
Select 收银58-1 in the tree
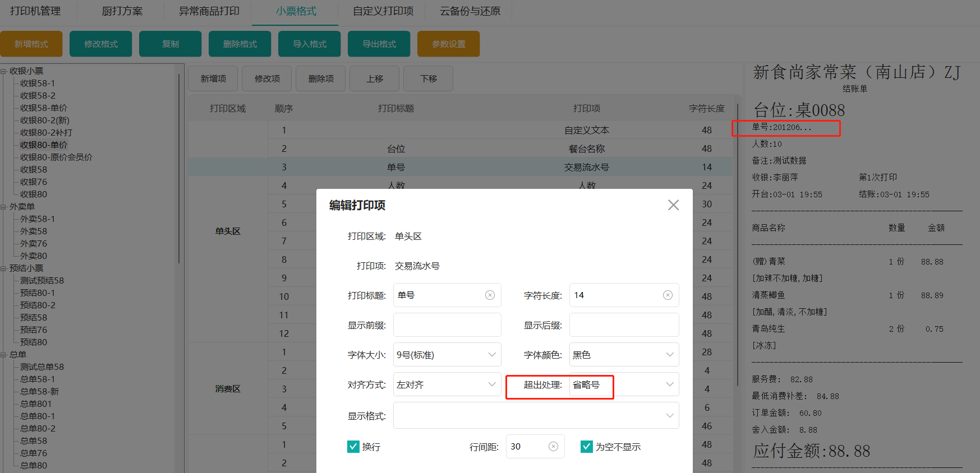tap(38, 84)
